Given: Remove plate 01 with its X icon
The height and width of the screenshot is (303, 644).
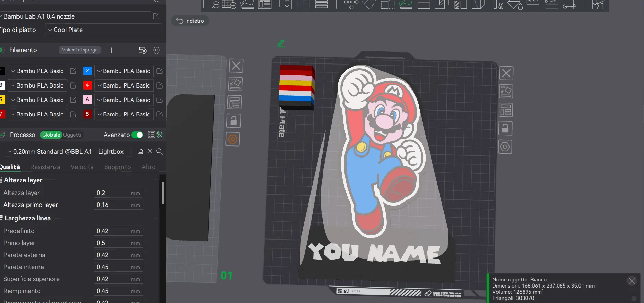Looking at the screenshot, I should (236, 66).
